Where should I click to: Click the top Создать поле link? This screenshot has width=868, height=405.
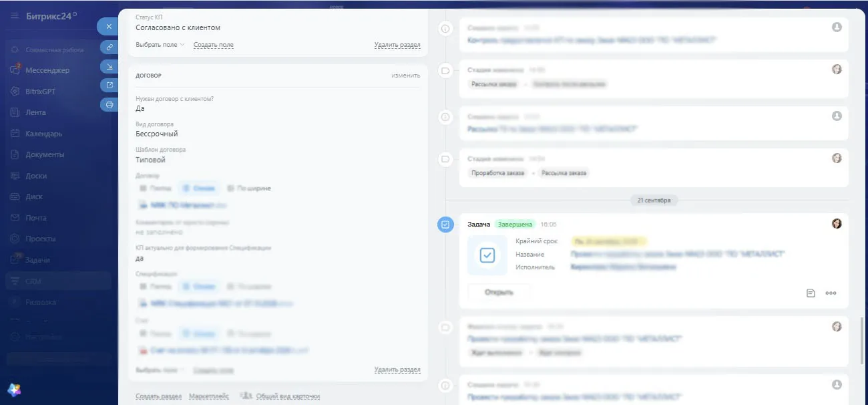point(214,45)
